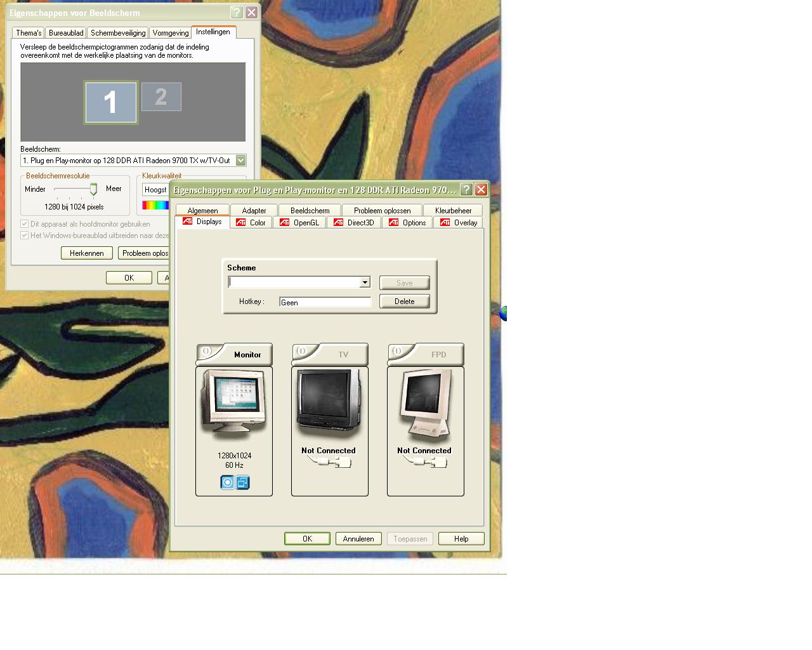812x650 pixels.
Task: Switch to the Kleurbeheer tab
Action: click(453, 210)
